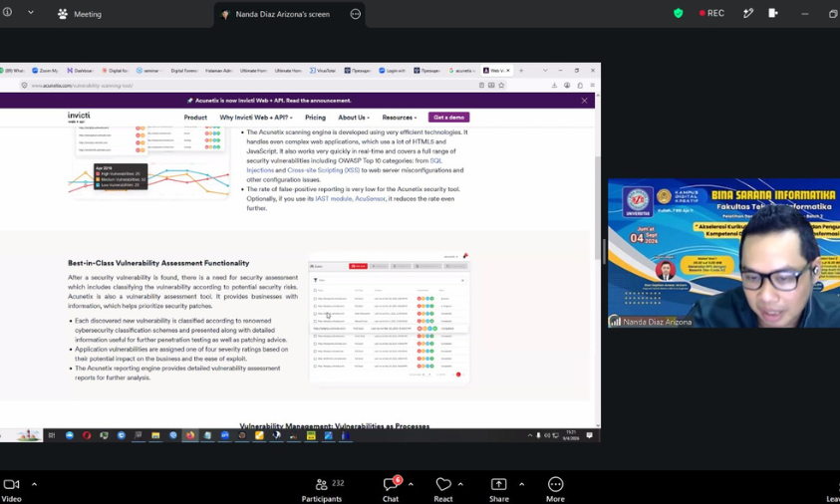Viewport: 840px width, 504px height.
Task: Open the Meeting tab
Action: point(80,14)
